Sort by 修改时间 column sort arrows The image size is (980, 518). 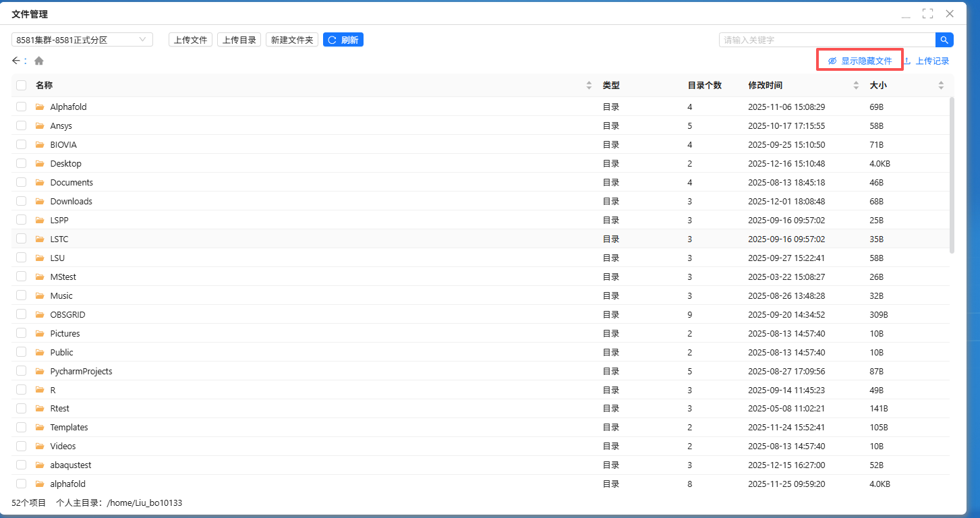point(856,85)
